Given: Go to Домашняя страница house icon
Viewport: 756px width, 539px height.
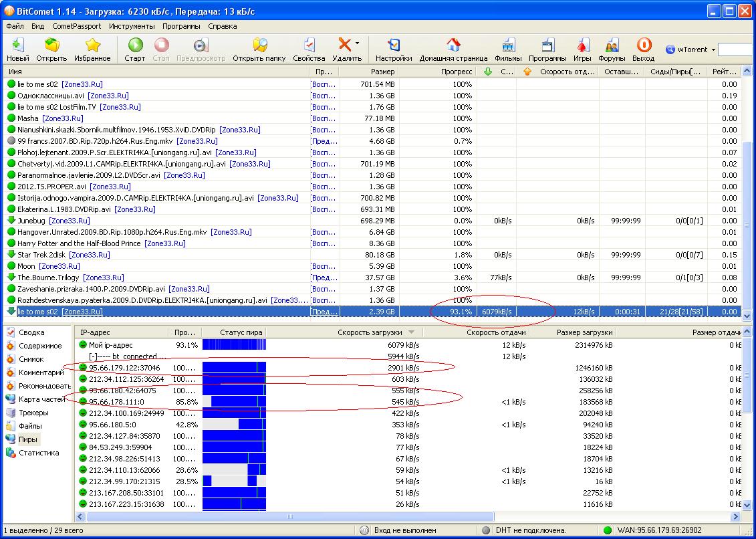Looking at the screenshot, I should 453,45.
